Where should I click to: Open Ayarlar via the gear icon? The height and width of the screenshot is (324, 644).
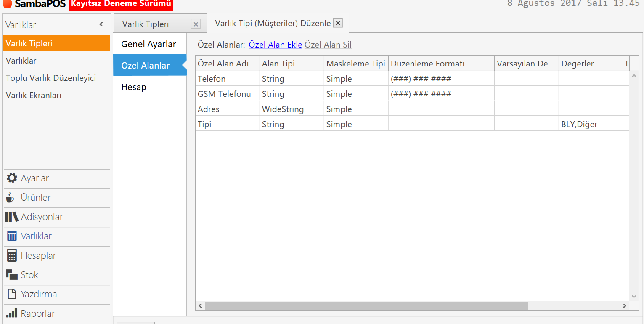click(x=12, y=178)
